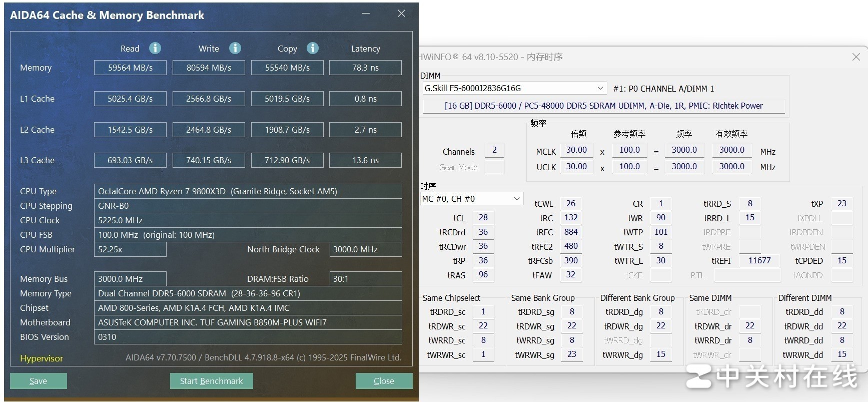
Task: Minimize the AIDA64 benchmark window
Action: 366,14
